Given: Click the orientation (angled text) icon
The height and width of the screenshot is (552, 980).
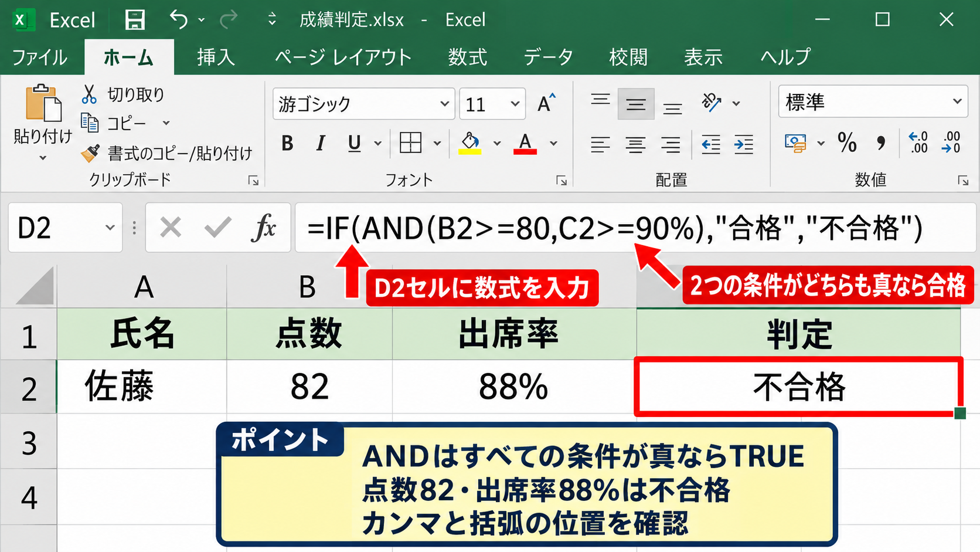Looking at the screenshot, I should 712,103.
